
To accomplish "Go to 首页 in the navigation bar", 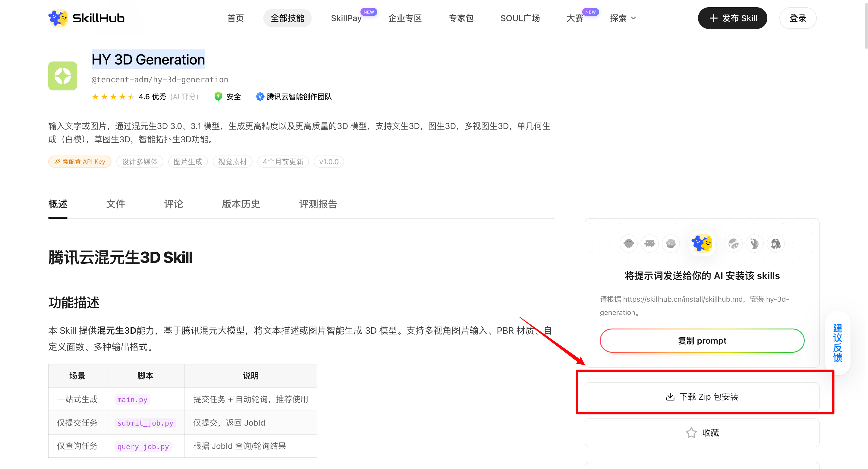I will pos(235,18).
